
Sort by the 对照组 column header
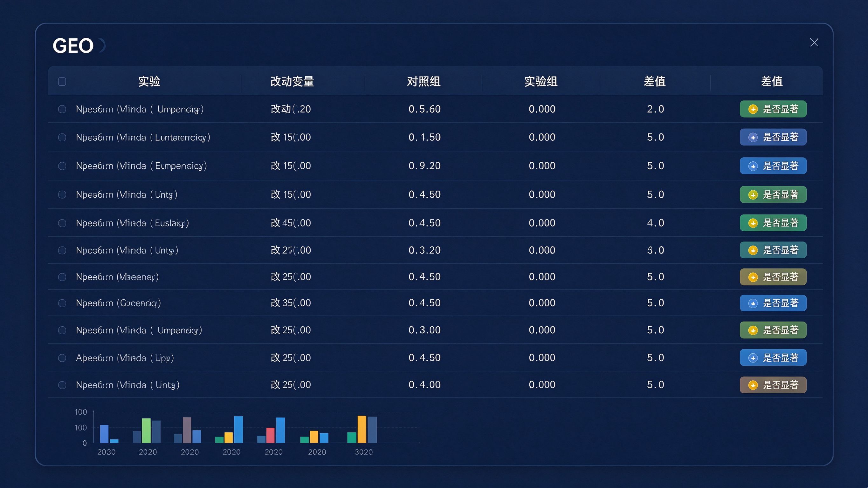[x=424, y=82]
